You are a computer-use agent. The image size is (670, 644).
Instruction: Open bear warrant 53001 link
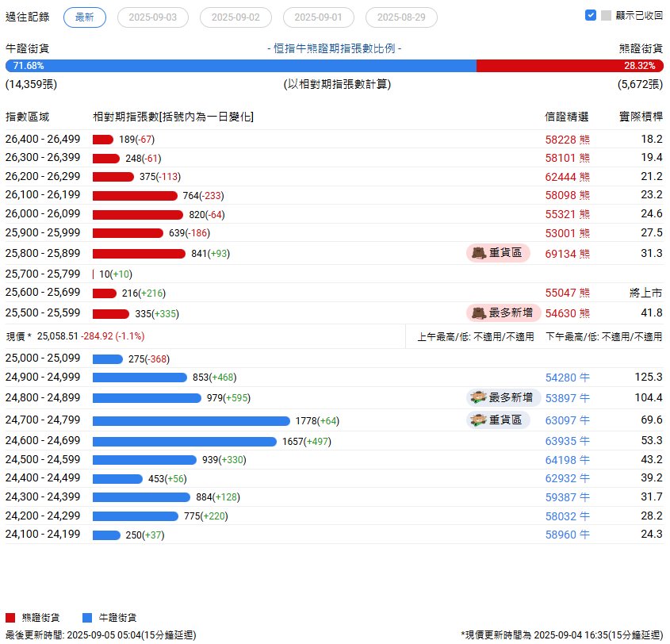coord(568,233)
